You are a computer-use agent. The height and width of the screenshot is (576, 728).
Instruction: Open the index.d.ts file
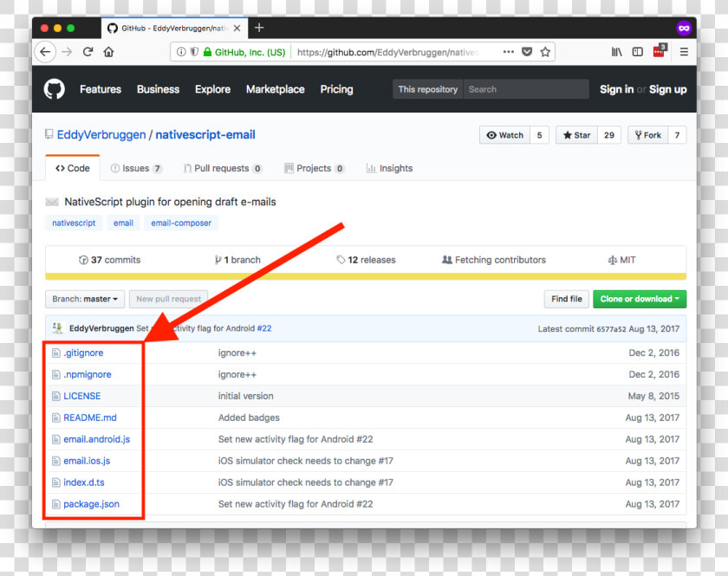(84, 482)
